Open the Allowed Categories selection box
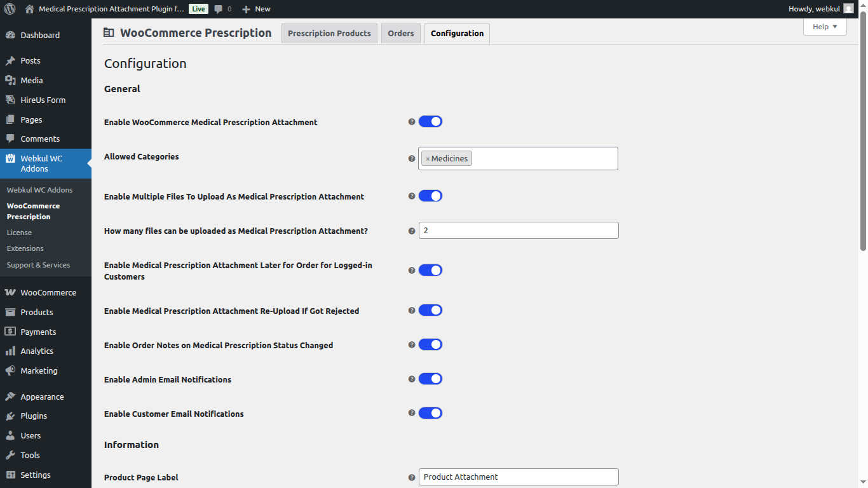868x488 pixels. pyautogui.click(x=546, y=158)
